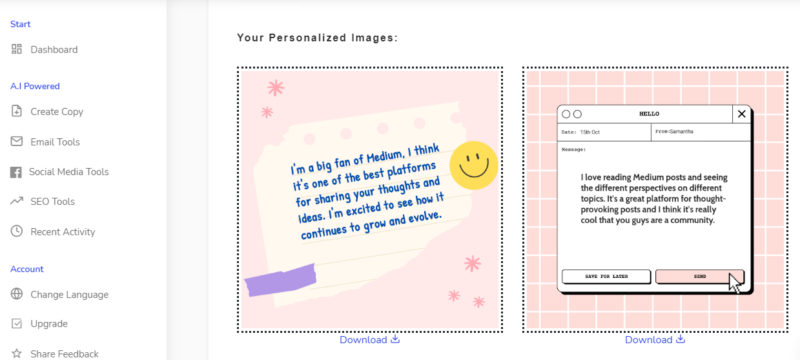
Task: Click the download arrow under second image
Action: point(681,339)
